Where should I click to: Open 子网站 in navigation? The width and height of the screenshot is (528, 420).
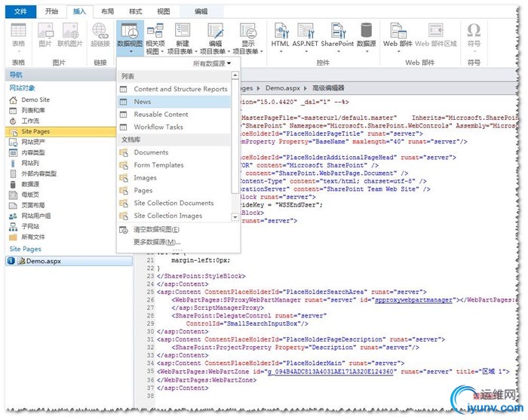point(30,226)
